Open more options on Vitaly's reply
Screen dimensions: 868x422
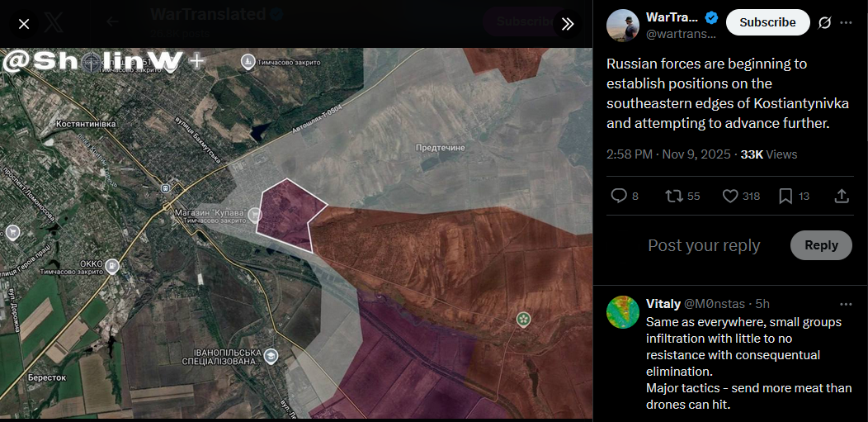point(846,304)
